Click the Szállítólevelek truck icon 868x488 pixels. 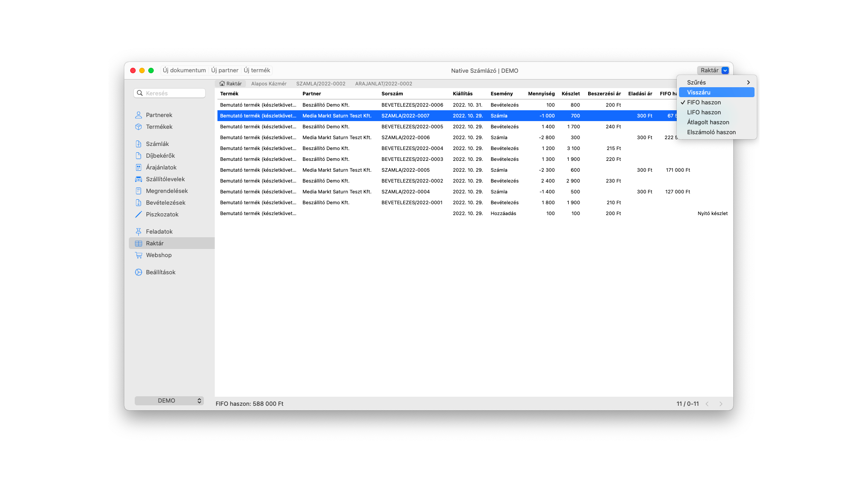(x=138, y=179)
